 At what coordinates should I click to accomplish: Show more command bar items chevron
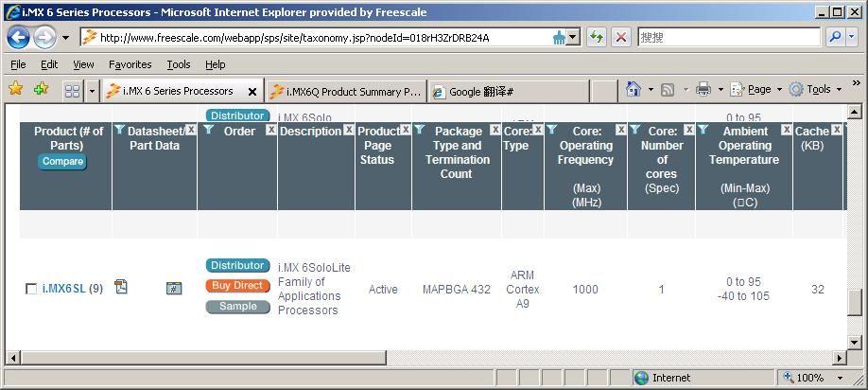857,84
